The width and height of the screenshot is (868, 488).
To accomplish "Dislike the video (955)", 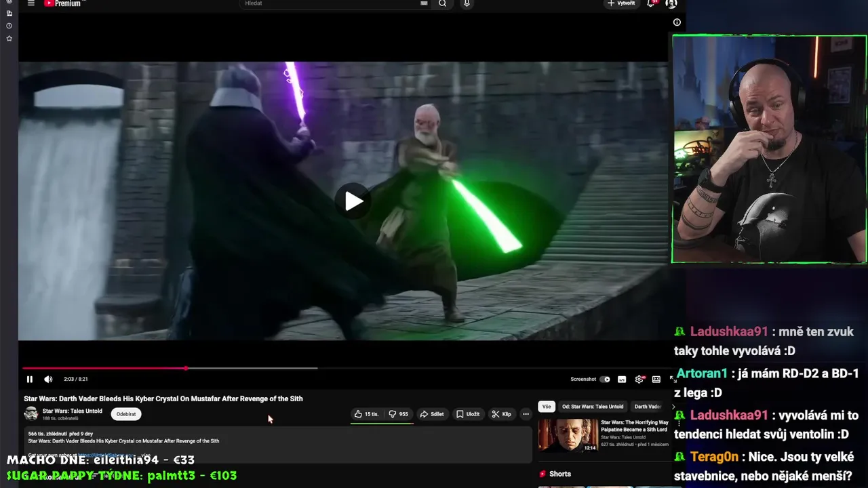I will 399,414.
